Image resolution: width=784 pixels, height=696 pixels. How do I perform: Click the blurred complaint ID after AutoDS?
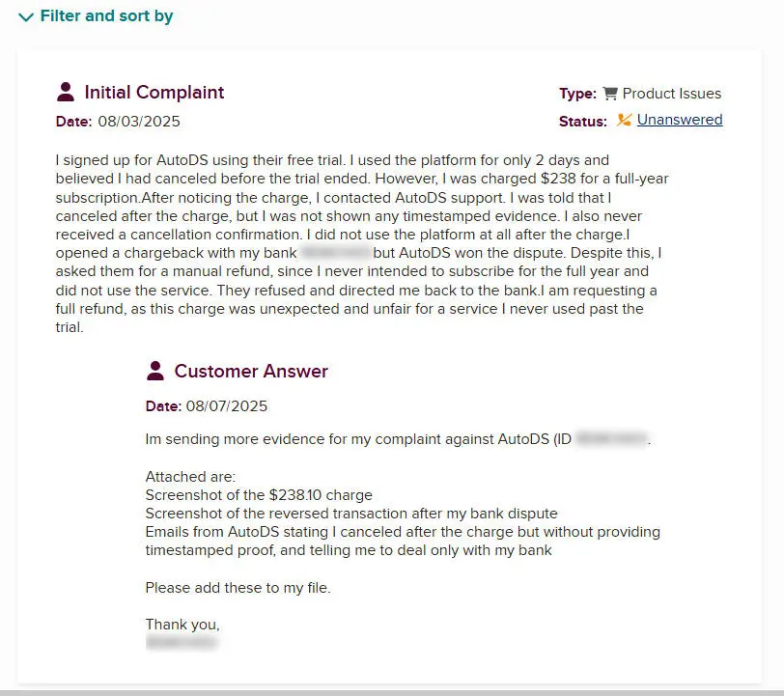pyautogui.click(x=612, y=439)
